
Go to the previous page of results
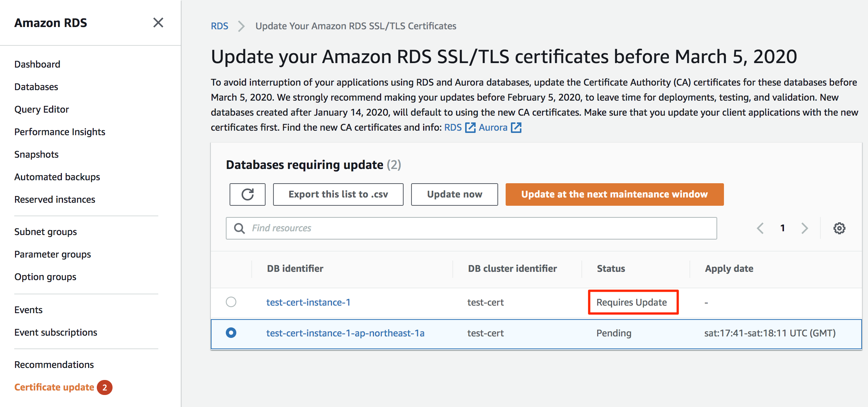tap(760, 228)
